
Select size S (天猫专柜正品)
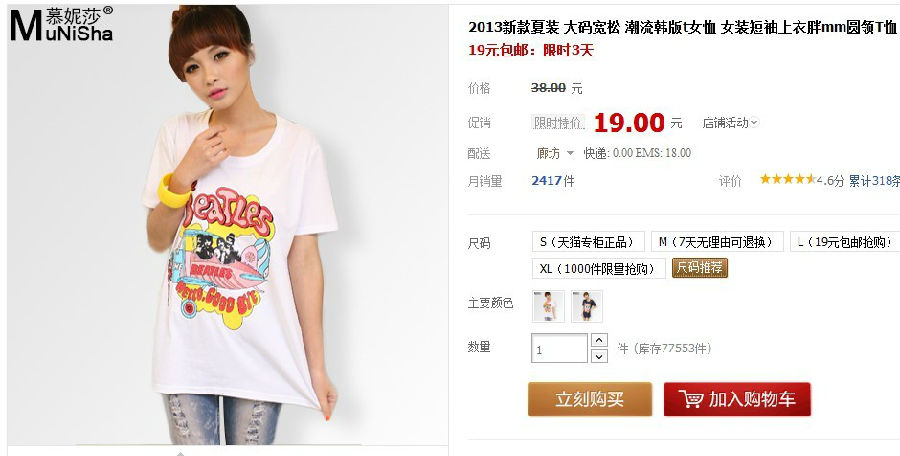pyautogui.click(x=588, y=242)
